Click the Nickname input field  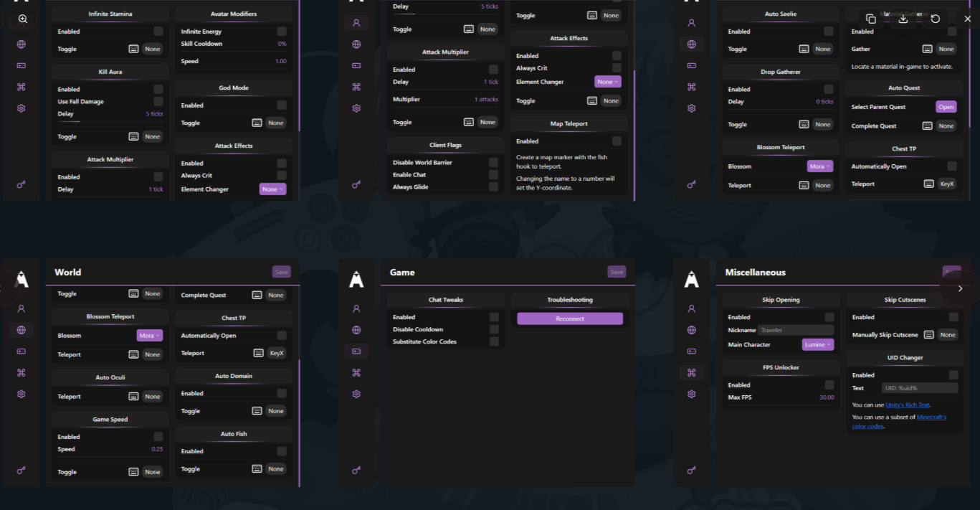pyautogui.click(x=796, y=331)
